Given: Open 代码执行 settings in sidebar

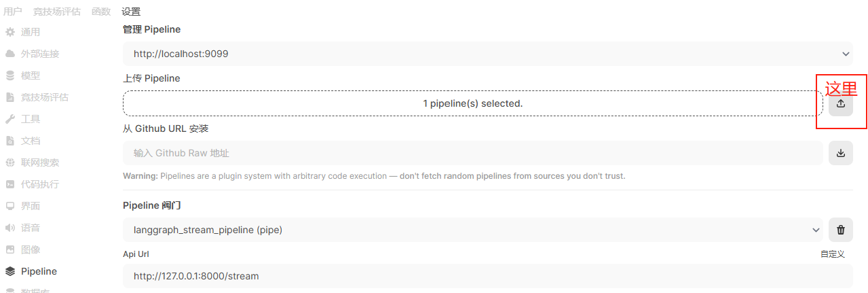Looking at the screenshot, I should point(39,184).
